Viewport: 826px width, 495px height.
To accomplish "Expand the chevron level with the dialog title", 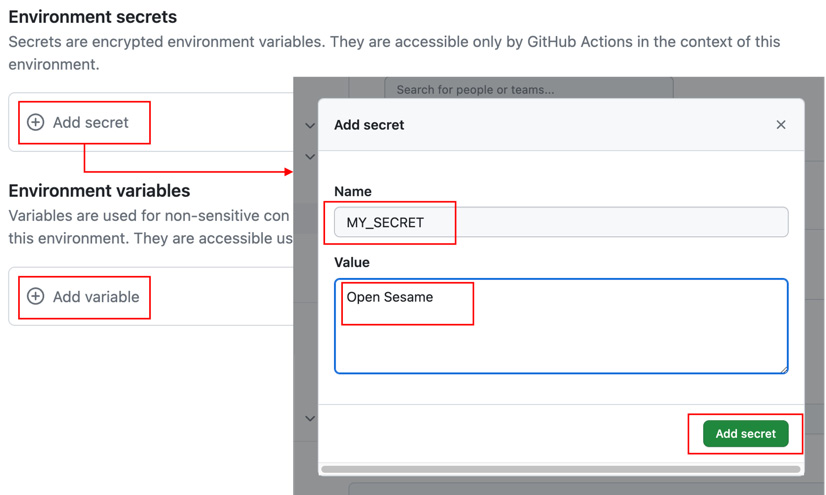I will point(310,125).
